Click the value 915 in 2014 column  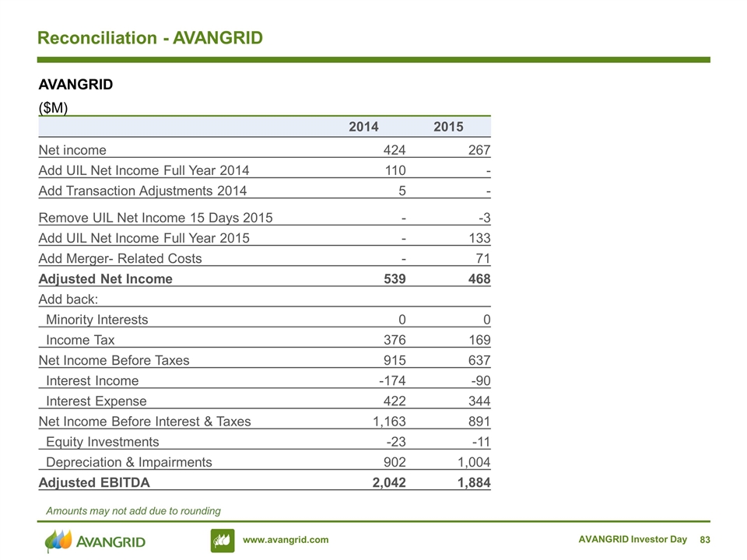tap(395, 360)
